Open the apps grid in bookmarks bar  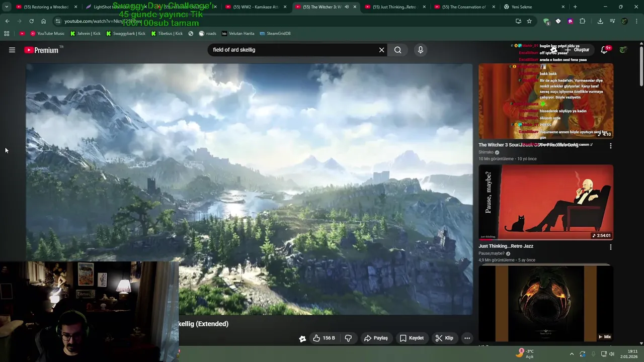[7, 33]
